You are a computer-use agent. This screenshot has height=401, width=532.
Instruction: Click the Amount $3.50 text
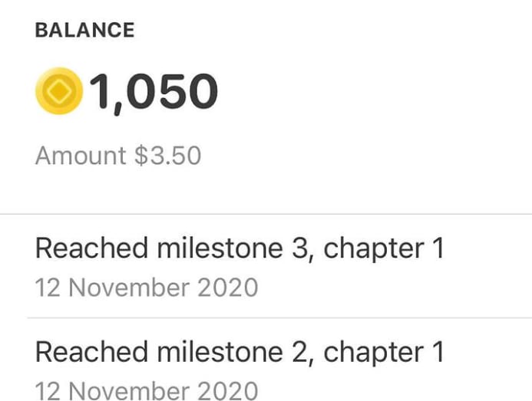(x=118, y=156)
